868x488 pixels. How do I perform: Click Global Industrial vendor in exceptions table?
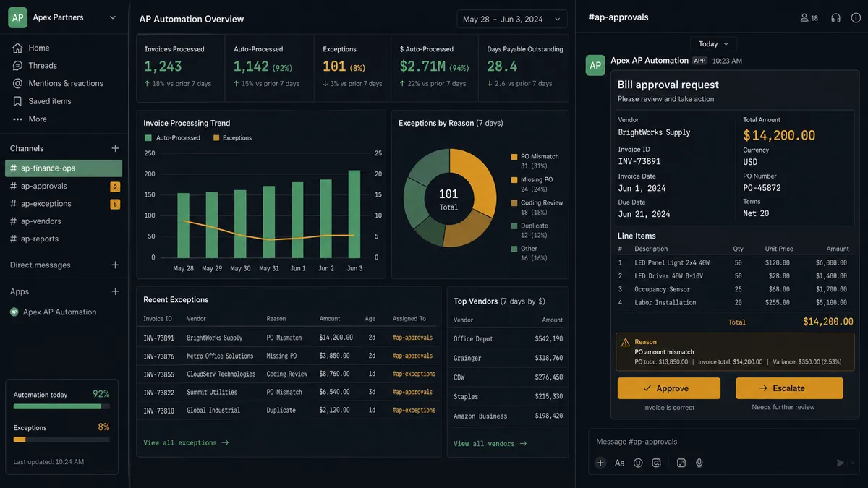[x=213, y=410]
